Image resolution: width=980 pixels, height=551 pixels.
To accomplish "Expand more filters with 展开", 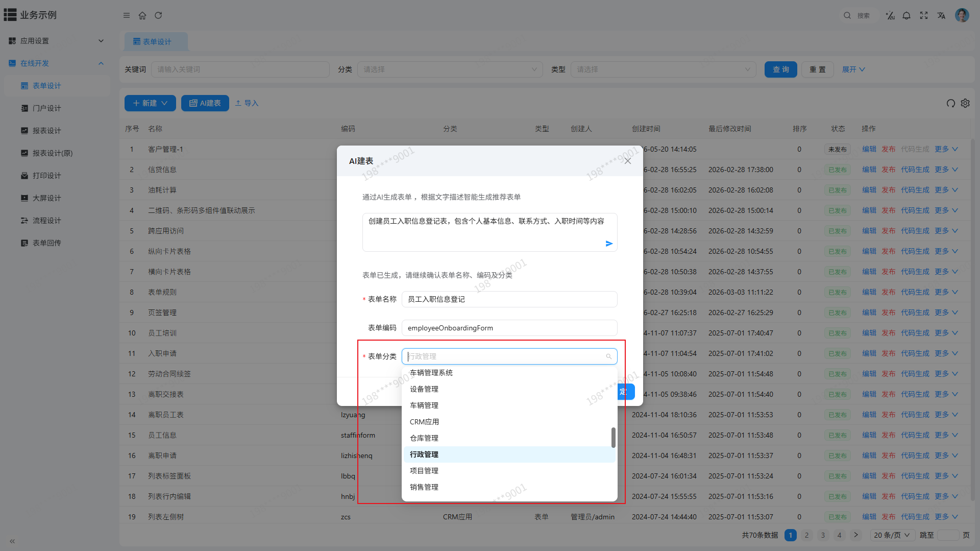I will pos(853,69).
